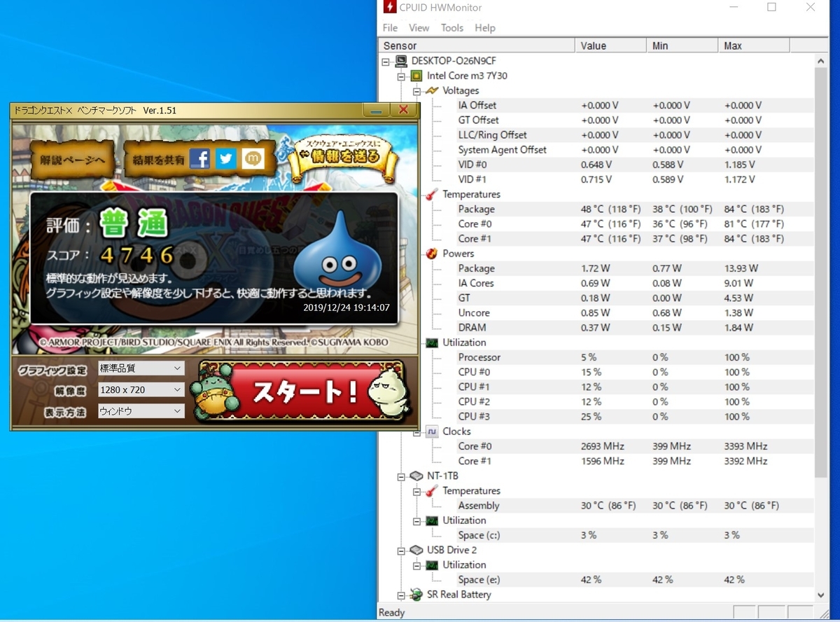Image resolution: width=840 pixels, height=622 pixels.
Task: Click the Sensor column header
Action: 477,46
